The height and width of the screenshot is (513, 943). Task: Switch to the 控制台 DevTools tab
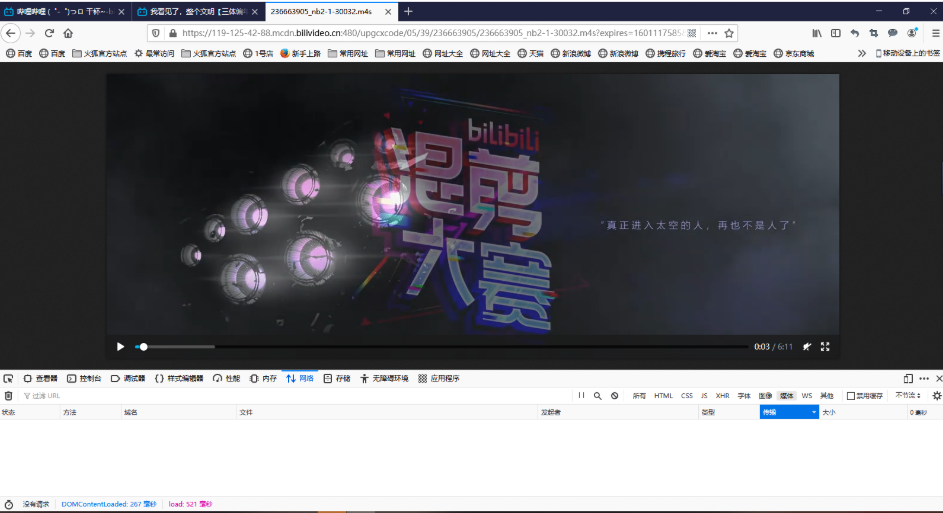tap(84, 378)
